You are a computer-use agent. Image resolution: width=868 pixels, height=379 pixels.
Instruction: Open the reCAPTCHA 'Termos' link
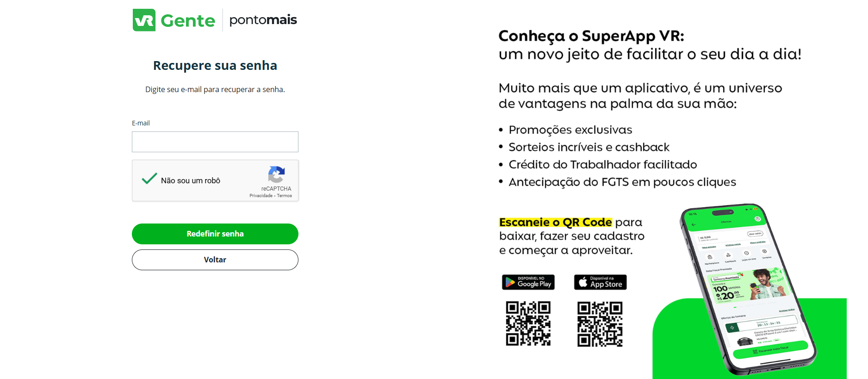coord(285,196)
